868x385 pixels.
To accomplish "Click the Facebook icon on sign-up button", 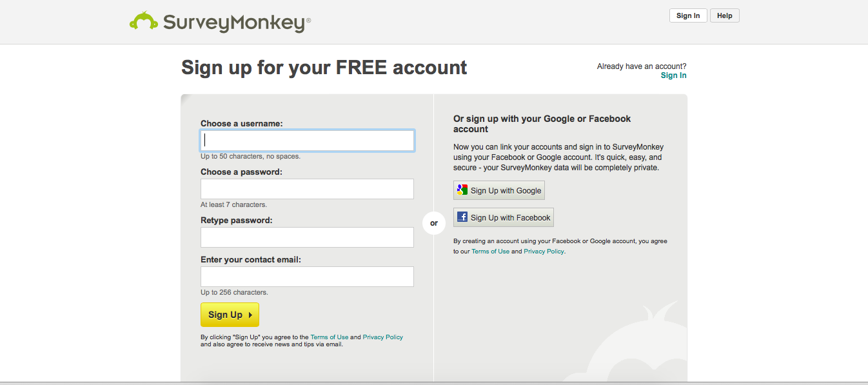I will click(462, 217).
